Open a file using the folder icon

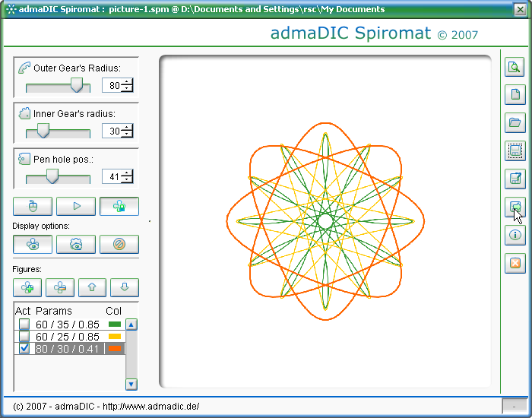(x=515, y=122)
